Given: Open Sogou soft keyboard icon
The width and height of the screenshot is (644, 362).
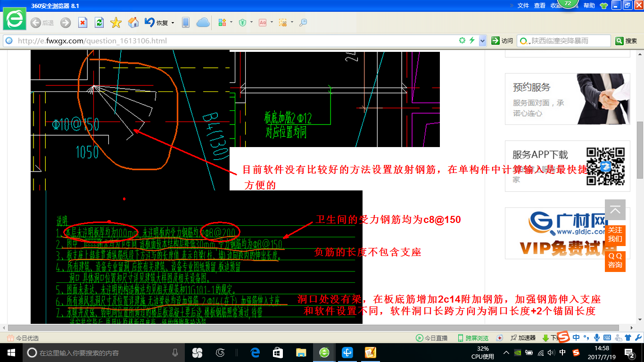Looking at the screenshot, I should [607, 337].
